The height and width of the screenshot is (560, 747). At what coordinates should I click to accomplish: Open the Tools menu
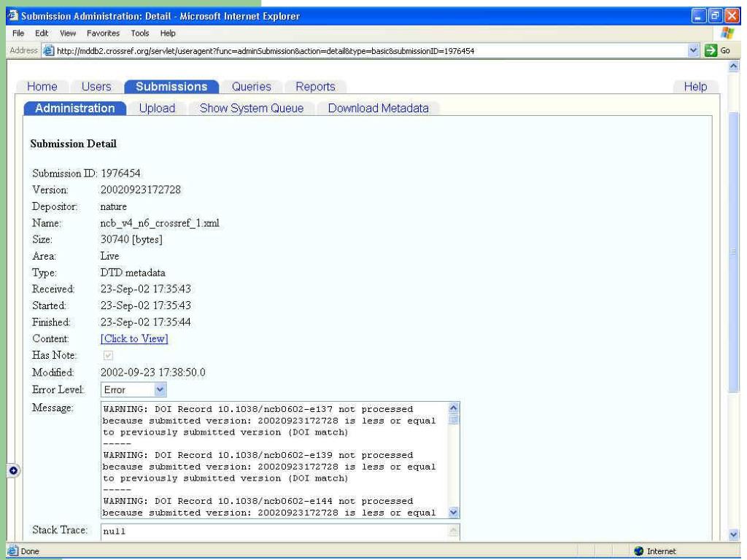tap(139, 34)
